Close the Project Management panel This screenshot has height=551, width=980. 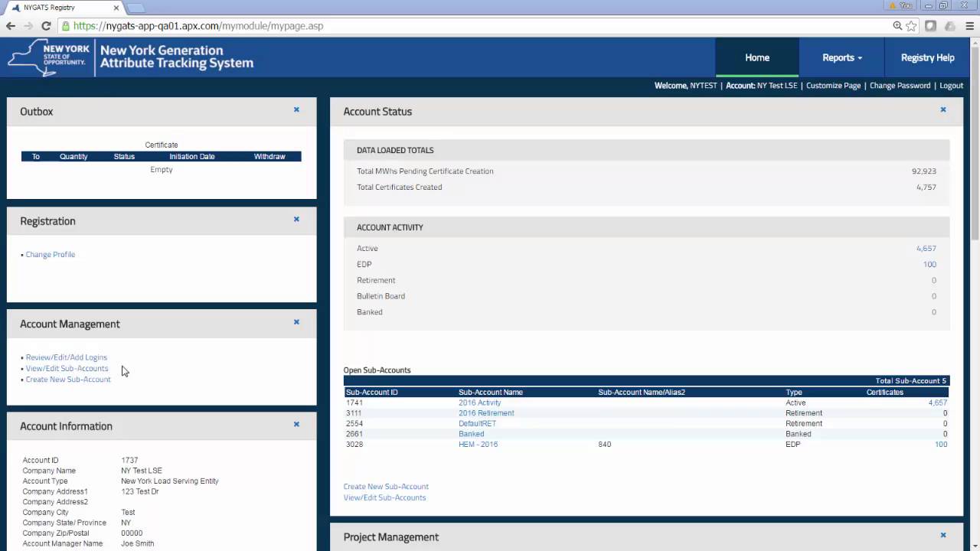coord(943,536)
